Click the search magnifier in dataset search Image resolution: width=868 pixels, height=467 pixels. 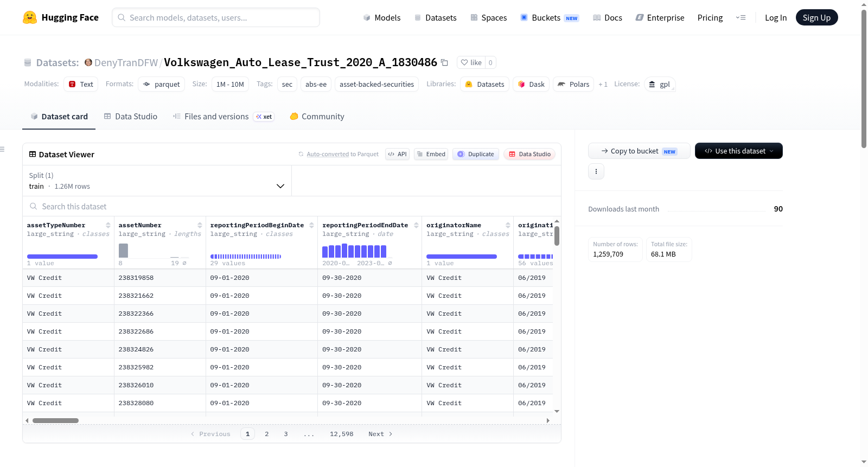(x=34, y=206)
